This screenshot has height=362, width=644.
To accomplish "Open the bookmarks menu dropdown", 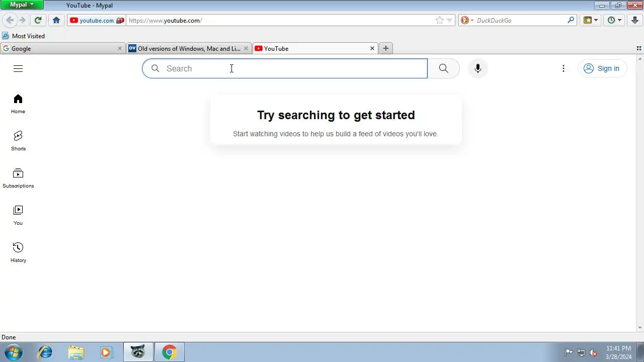I will click(591, 20).
